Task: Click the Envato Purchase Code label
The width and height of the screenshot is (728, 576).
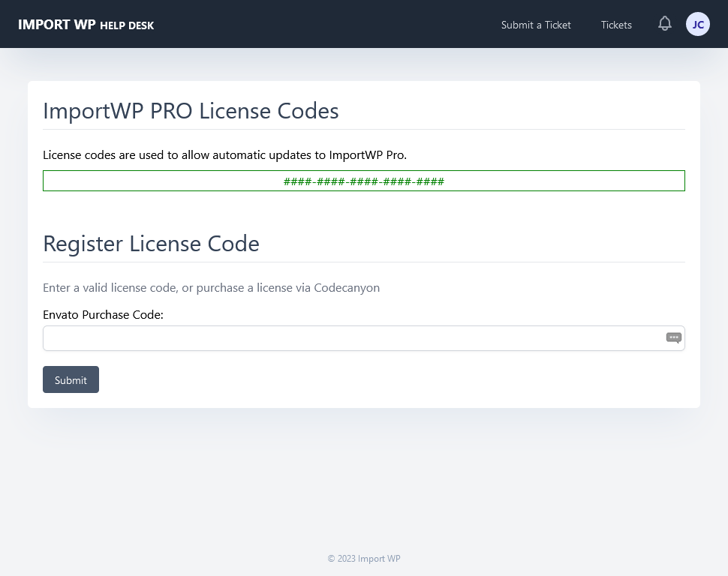Action: pos(103,315)
